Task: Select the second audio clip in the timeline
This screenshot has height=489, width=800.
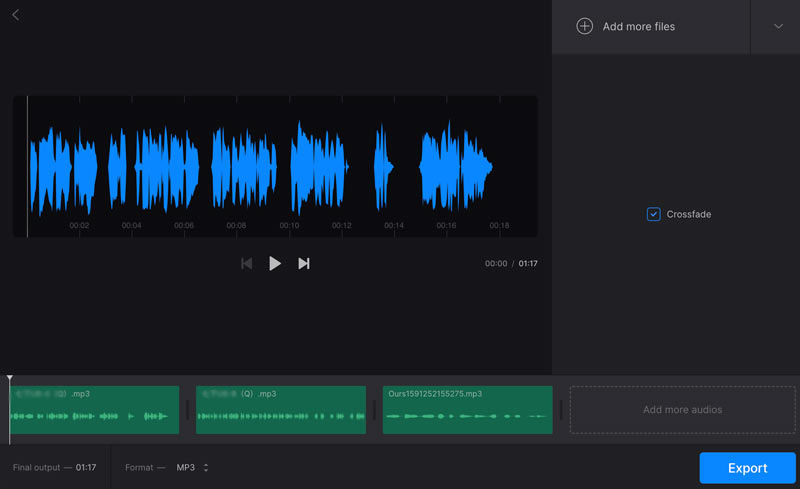Action: (x=280, y=410)
